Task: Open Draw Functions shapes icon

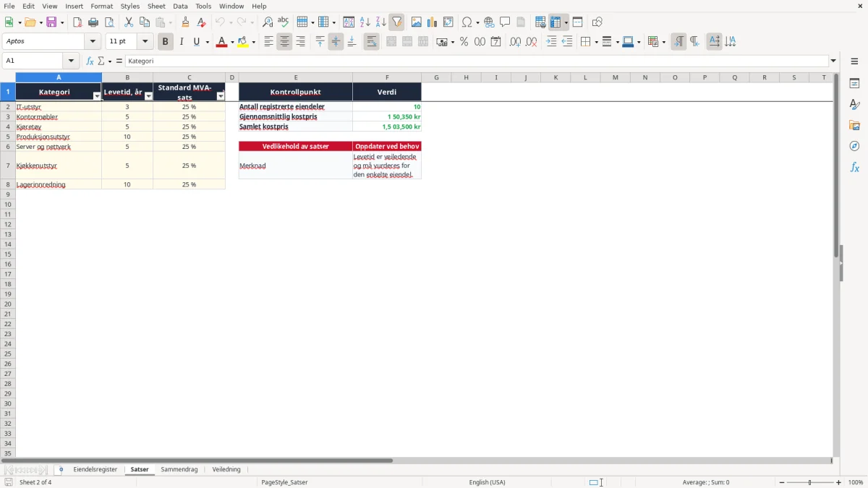Action: click(x=597, y=22)
